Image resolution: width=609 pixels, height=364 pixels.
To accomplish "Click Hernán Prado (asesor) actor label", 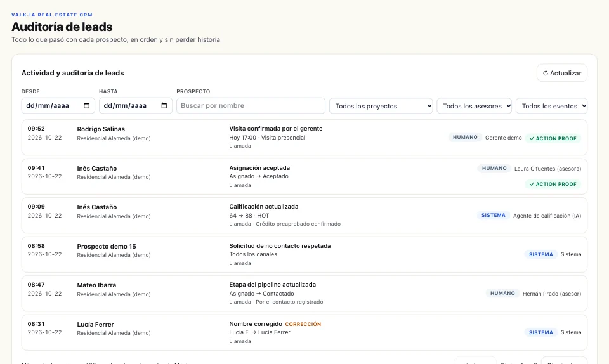I will pyautogui.click(x=552, y=294).
